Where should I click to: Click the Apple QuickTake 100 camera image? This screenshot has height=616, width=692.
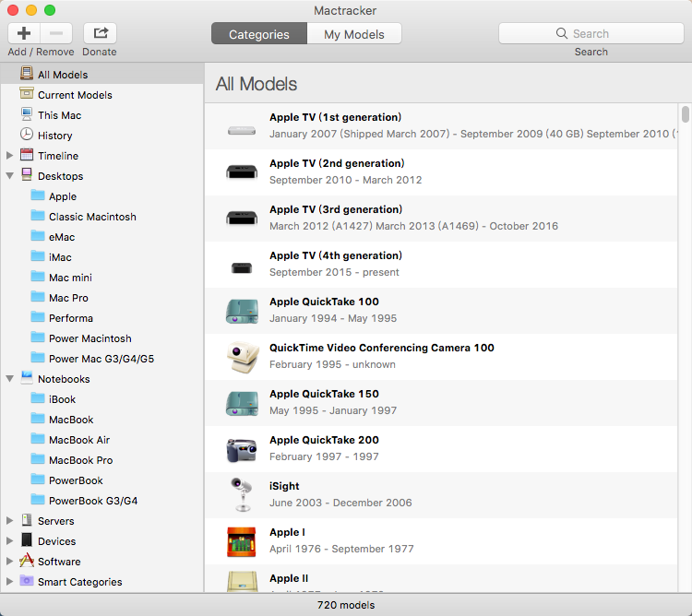coord(242,312)
